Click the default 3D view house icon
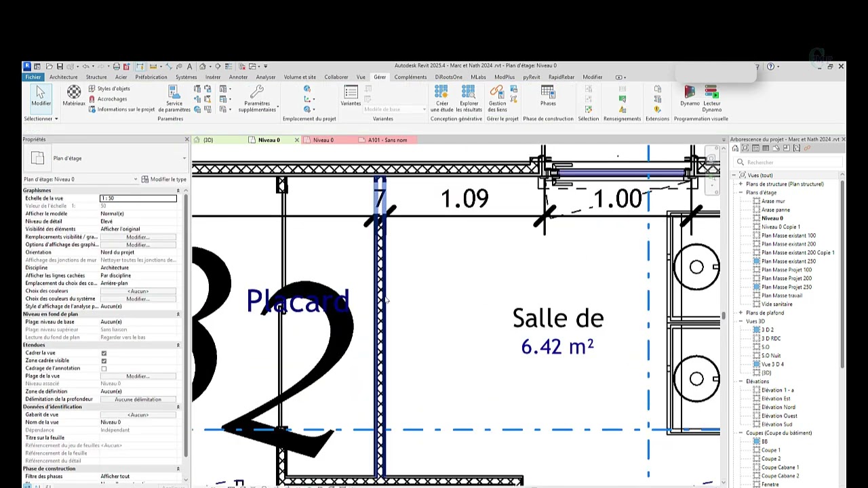Image resolution: width=868 pixels, height=488 pixels. tap(202, 66)
